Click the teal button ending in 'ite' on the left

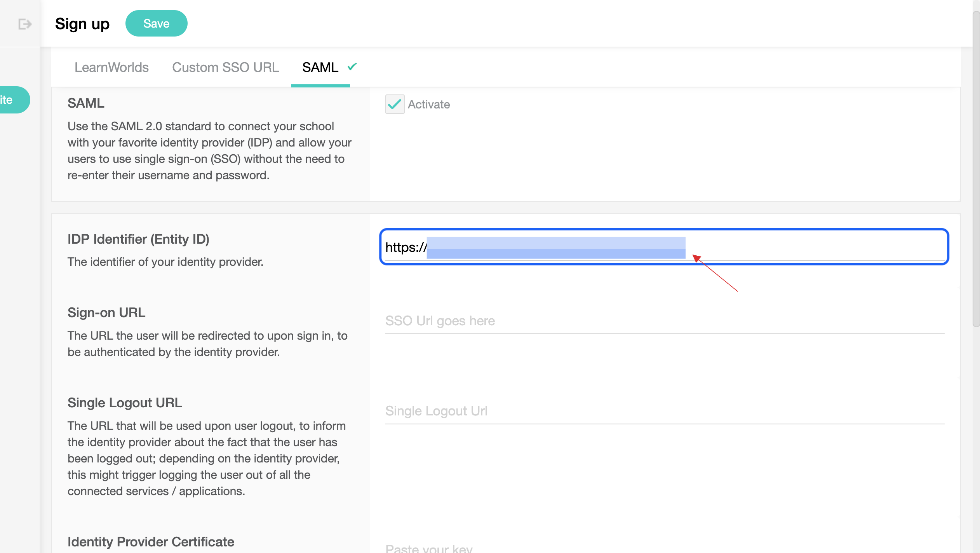point(15,100)
